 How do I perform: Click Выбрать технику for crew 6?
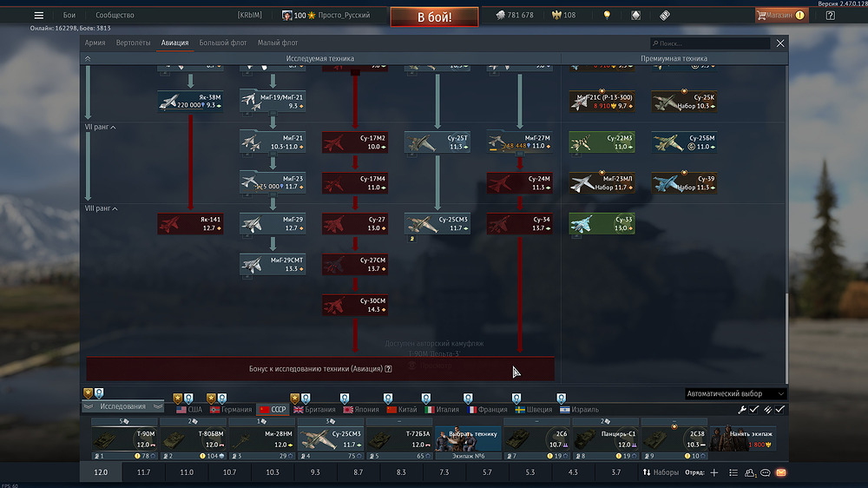[468, 439]
